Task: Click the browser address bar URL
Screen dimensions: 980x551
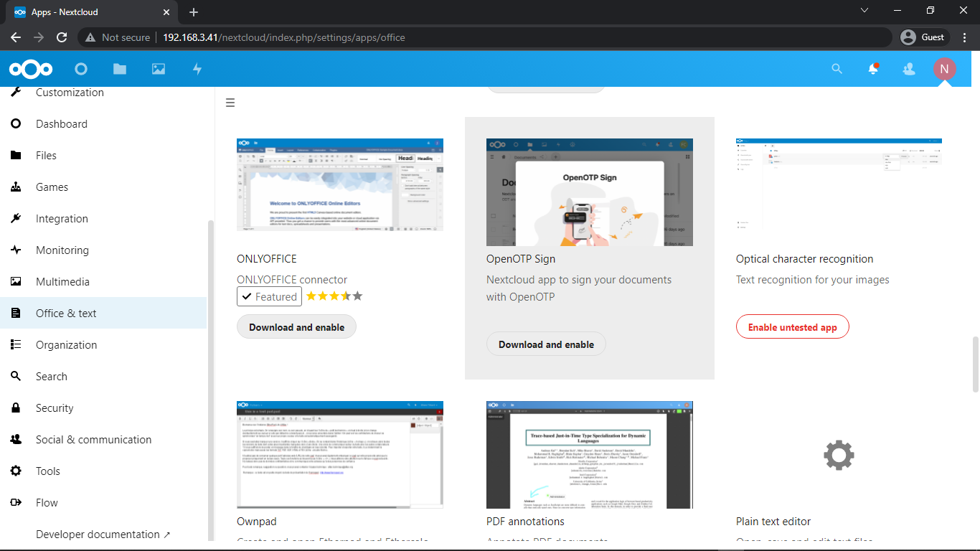Action: tap(284, 37)
